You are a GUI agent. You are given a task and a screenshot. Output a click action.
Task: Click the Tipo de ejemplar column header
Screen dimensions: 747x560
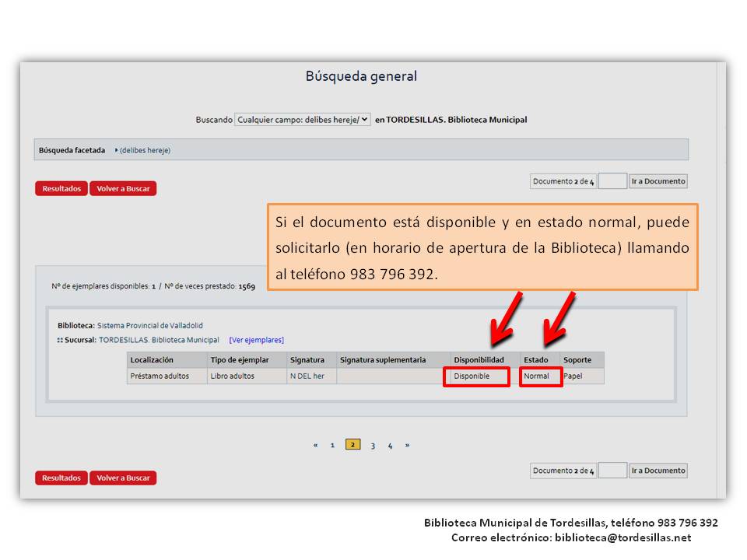[x=247, y=360]
